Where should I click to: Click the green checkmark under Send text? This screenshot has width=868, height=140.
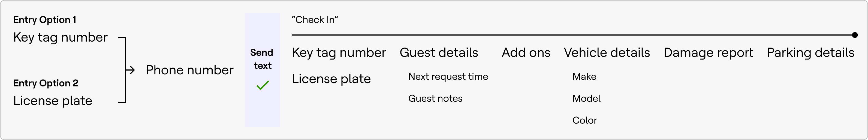click(263, 85)
